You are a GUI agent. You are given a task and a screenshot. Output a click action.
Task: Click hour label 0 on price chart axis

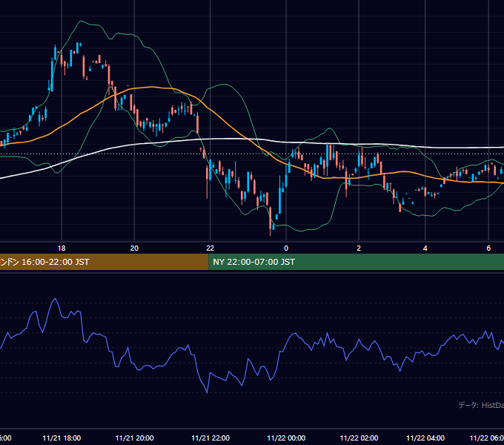286,248
